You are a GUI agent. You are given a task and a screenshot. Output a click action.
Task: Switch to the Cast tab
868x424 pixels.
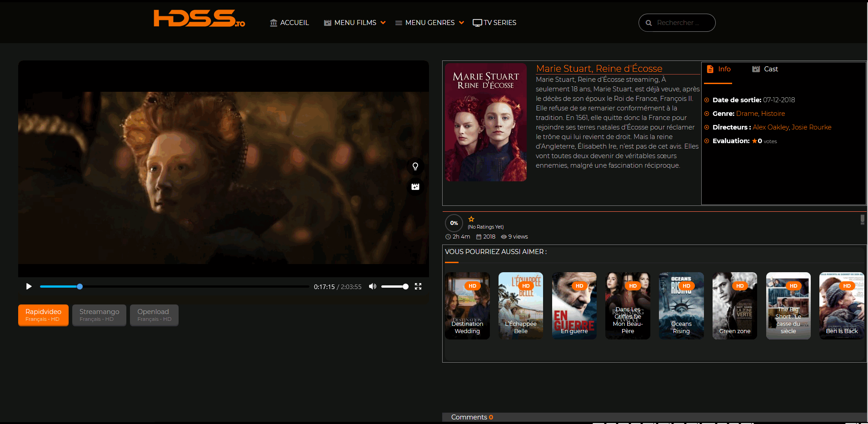[765, 69]
